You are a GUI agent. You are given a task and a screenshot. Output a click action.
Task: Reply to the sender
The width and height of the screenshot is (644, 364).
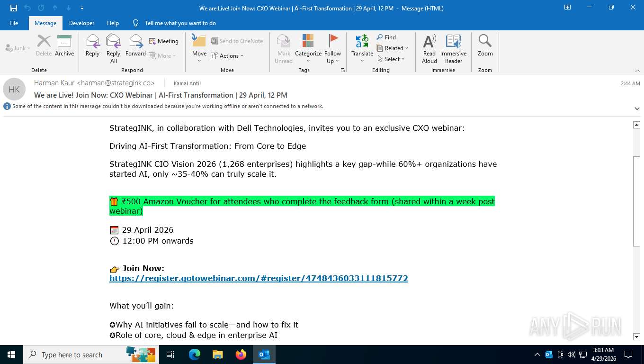(x=92, y=45)
